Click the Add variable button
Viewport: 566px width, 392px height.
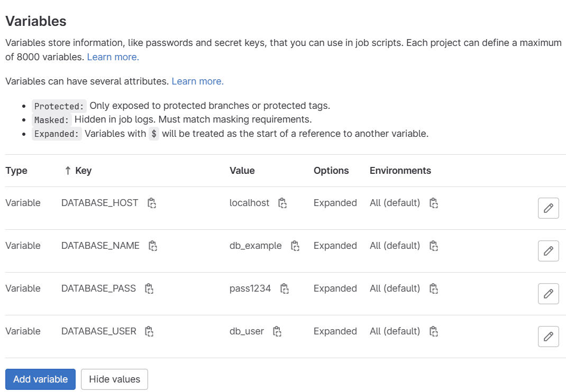point(40,379)
